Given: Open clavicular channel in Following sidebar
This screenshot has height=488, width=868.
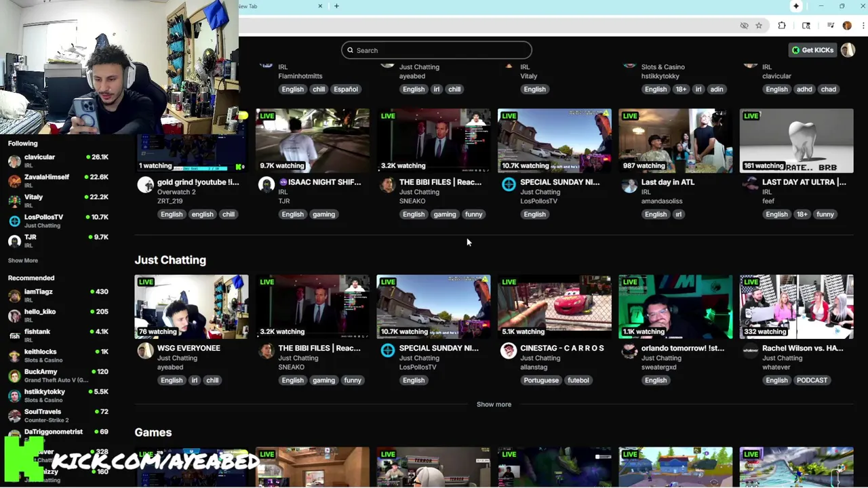Looking at the screenshot, I should click(58, 161).
